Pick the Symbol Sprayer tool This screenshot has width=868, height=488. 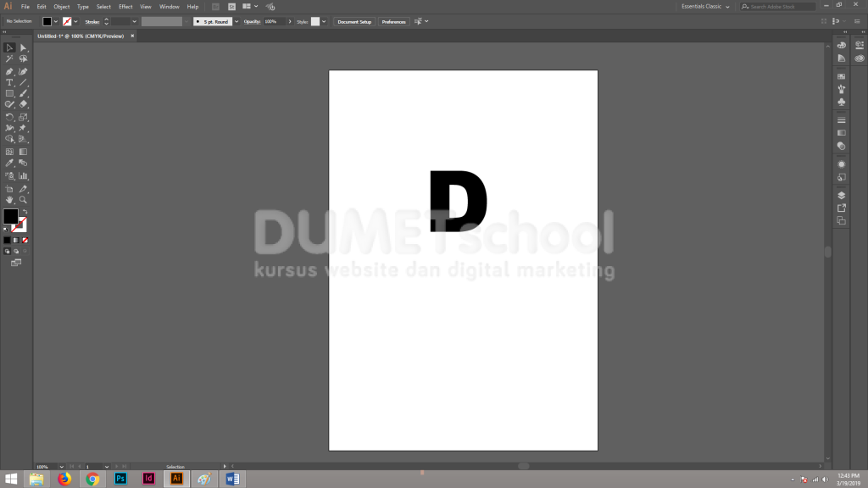tap(9, 176)
